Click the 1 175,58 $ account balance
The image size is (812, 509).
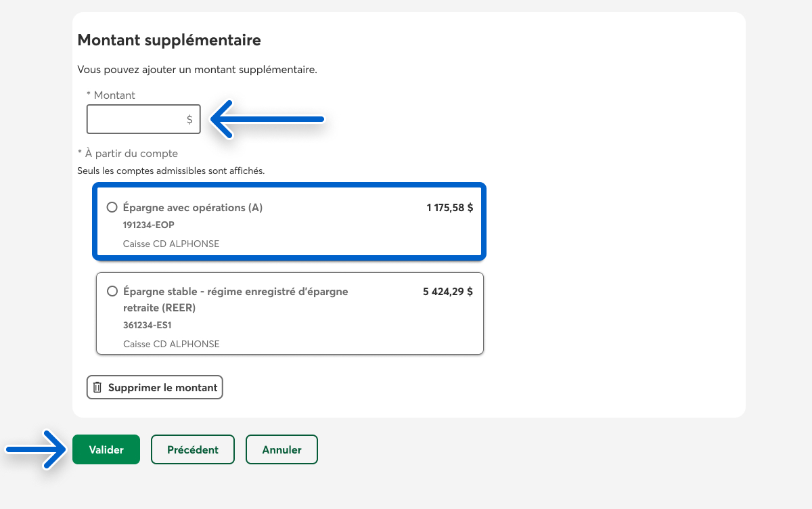coord(449,208)
